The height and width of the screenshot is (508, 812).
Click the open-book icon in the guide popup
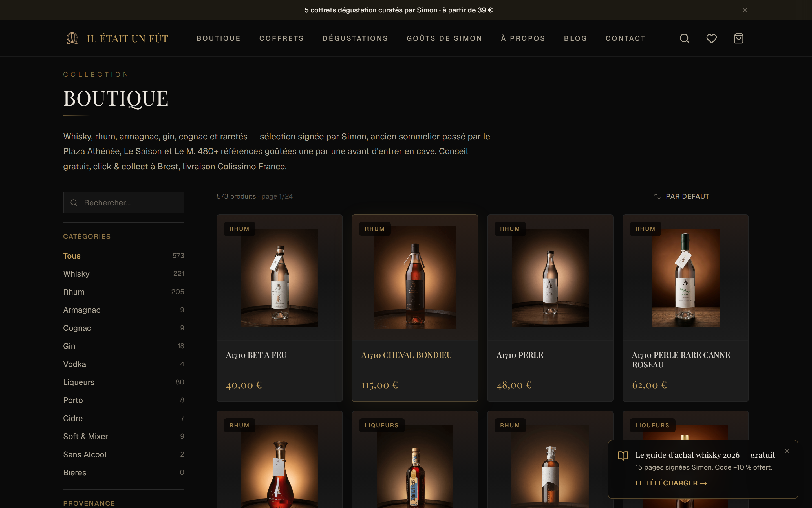(x=623, y=456)
